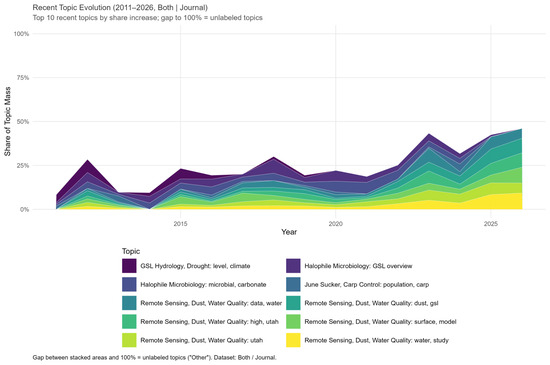The height and width of the screenshot is (365, 550).
Task: Select legend label 'Remote Sensing, Dust, Water Quality: utah'
Action: click(x=202, y=340)
